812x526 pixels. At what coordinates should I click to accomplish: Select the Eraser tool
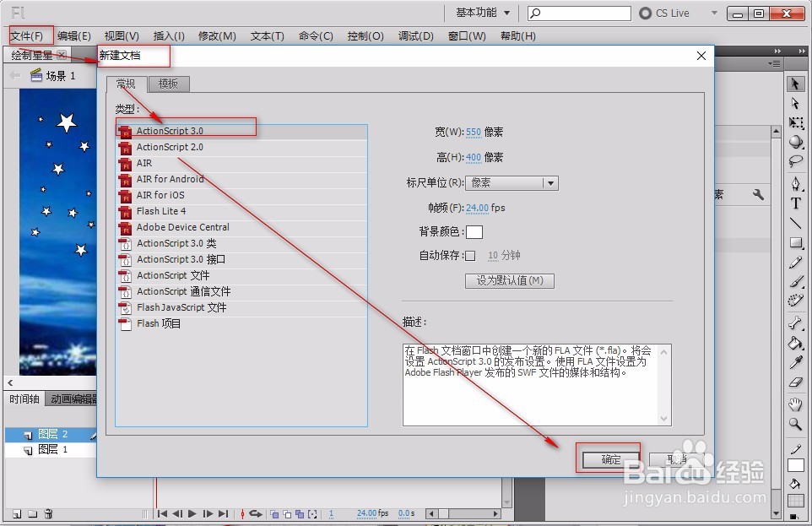coord(795,382)
